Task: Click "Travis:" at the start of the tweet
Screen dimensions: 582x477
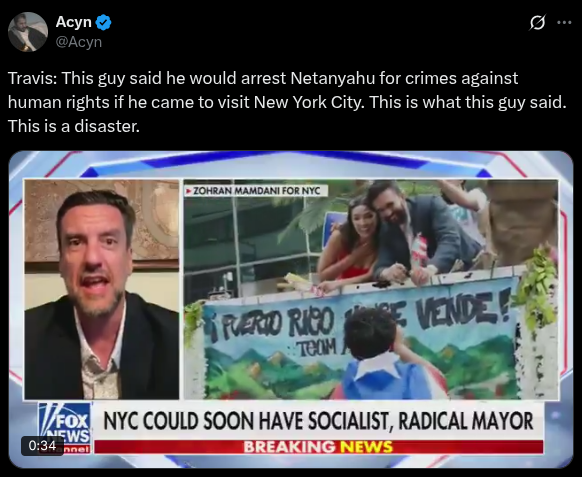Action: [33, 78]
